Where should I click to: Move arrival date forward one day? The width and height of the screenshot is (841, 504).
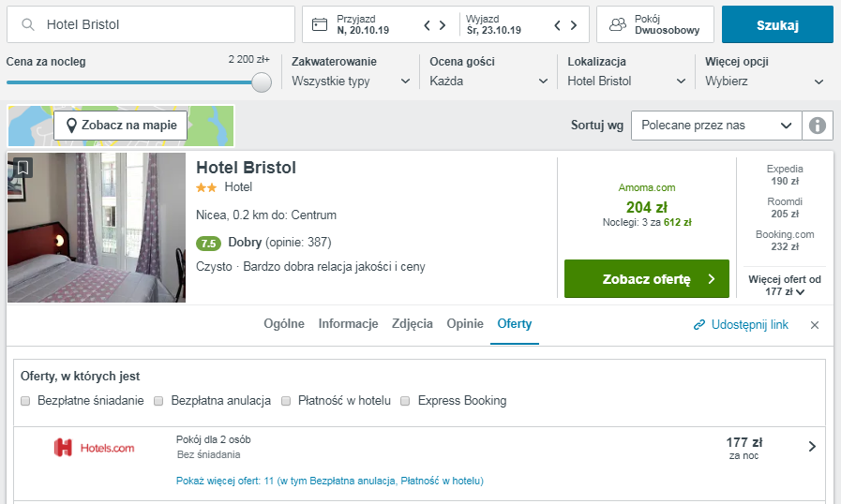443,25
